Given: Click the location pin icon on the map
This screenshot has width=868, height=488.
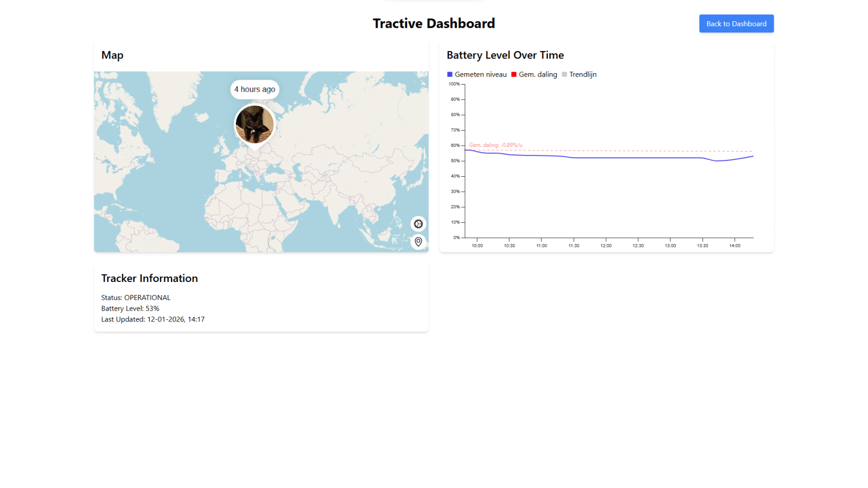Looking at the screenshot, I should pos(418,242).
